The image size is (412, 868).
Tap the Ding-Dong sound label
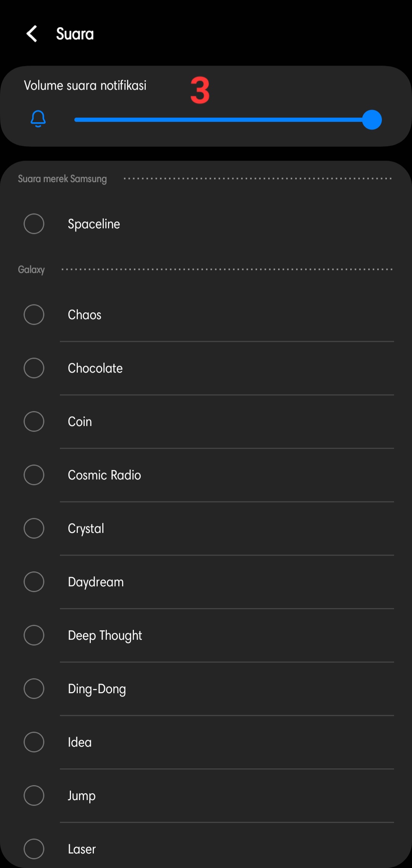(x=97, y=689)
